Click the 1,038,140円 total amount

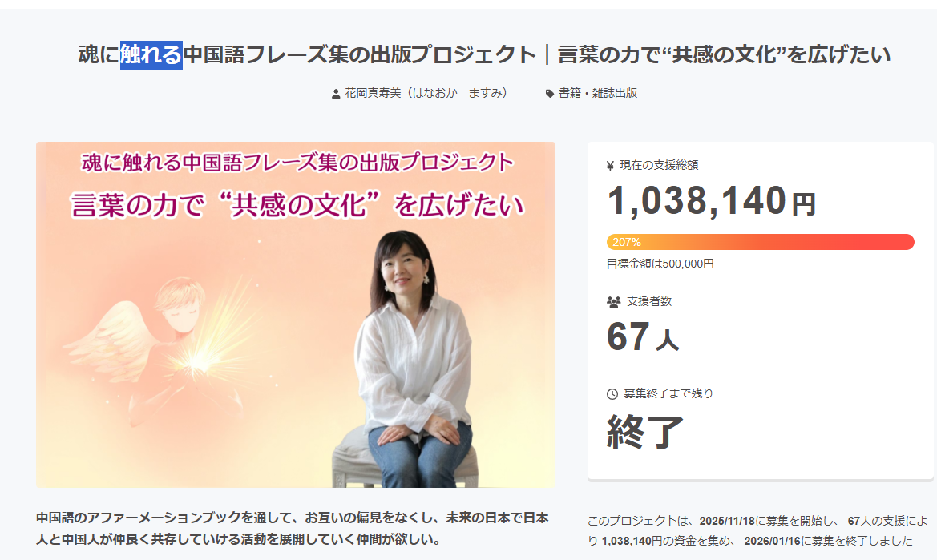[711, 200]
